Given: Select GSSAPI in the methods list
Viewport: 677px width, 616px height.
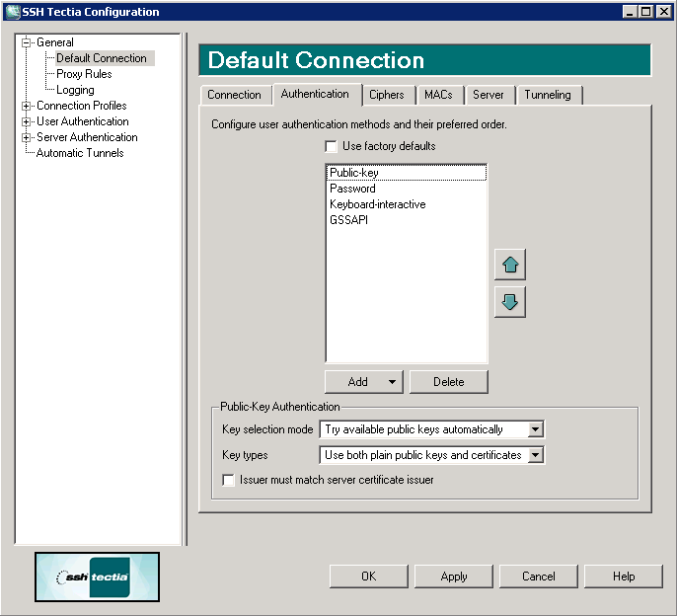Looking at the screenshot, I should coord(407,220).
